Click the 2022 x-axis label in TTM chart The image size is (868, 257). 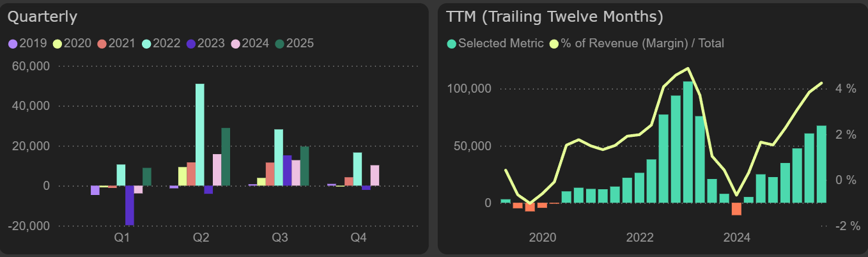tap(640, 238)
